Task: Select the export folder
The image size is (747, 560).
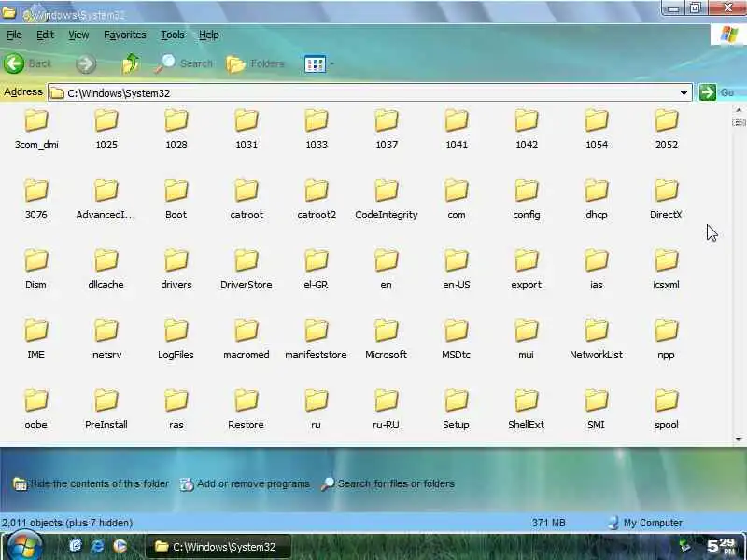Action: tap(526, 269)
